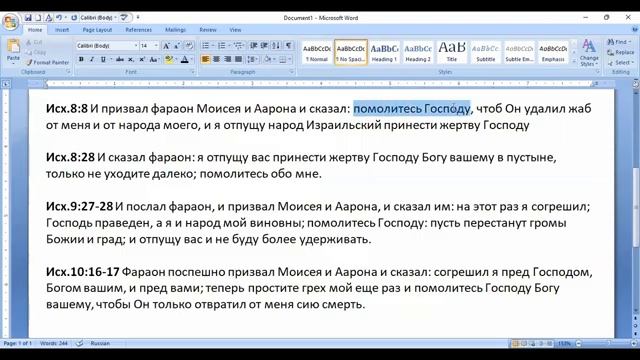Viewport: 640px width, 360px height.
Task: Apply the Title style
Action: 451,52
